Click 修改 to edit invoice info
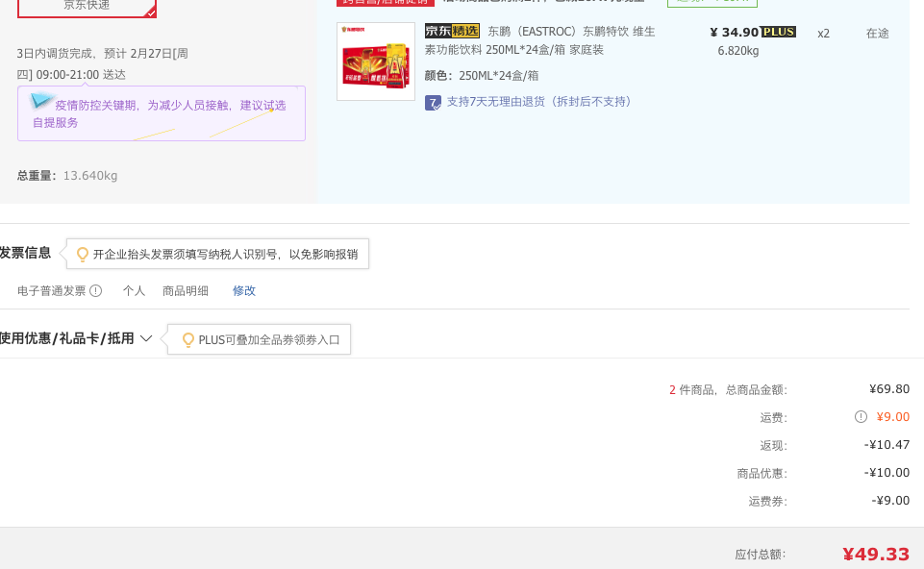This screenshot has width=924, height=569. tap(244, 290)
